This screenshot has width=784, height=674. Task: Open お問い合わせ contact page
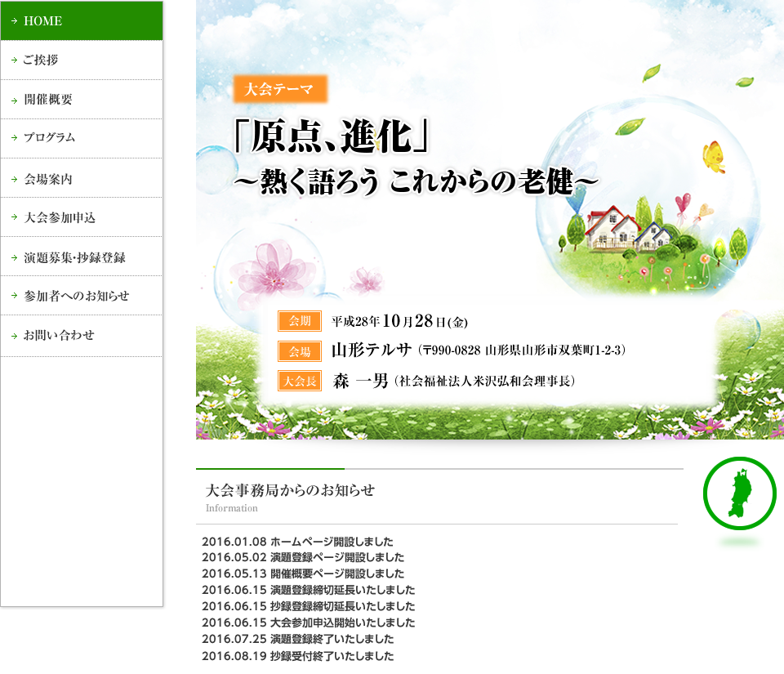point(82,335)
